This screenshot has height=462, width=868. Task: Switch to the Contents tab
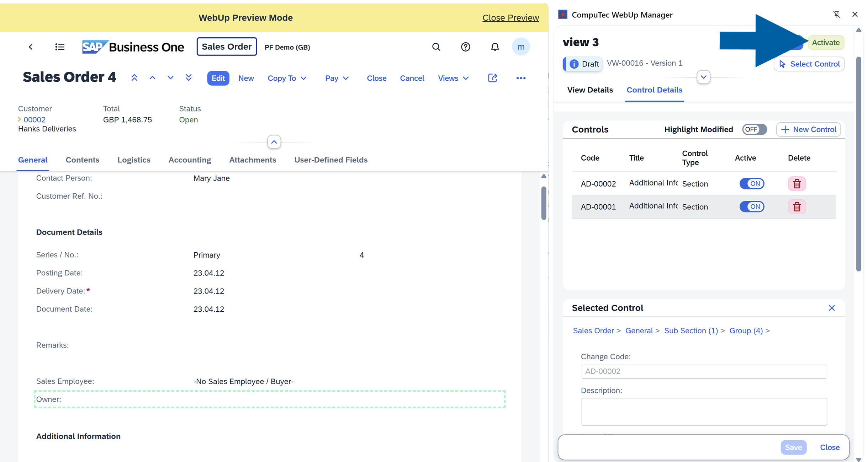coord(82,160)
